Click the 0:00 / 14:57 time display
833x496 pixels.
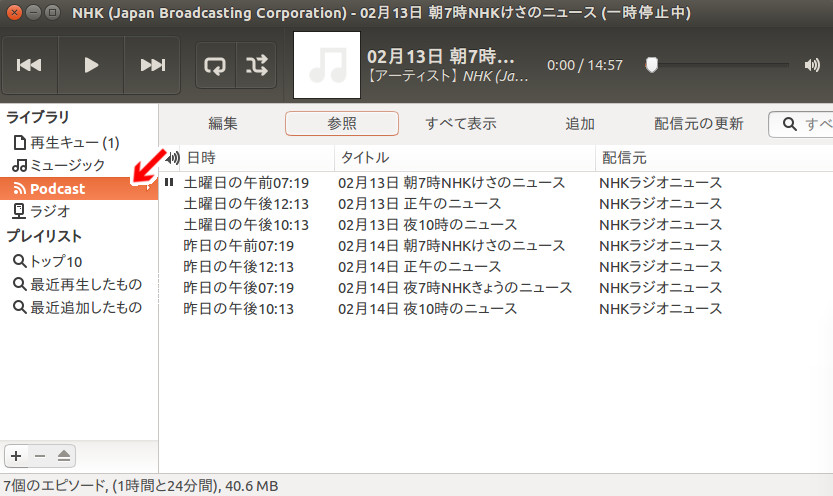pyautogui.click(x=585, y=65)
